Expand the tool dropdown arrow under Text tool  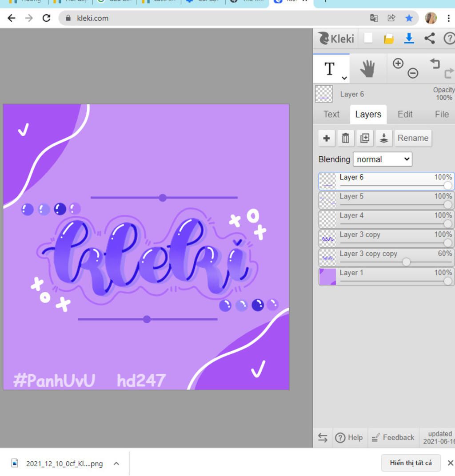(x=344, y=78)
